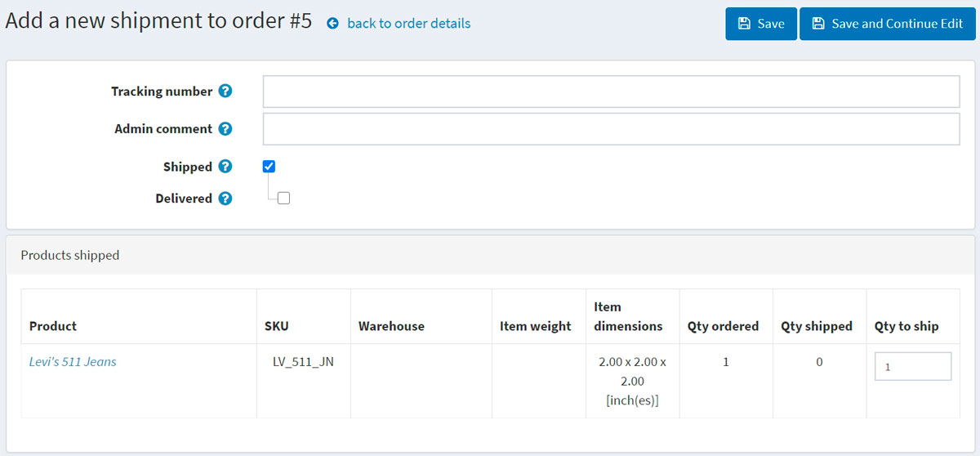
Task: Click the back arrow circle icon
Action: (x=332, y=24)
